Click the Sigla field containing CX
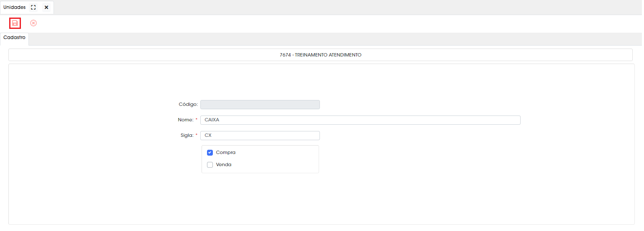The height and width of the screenshot is (231, 644). (260, 136)
